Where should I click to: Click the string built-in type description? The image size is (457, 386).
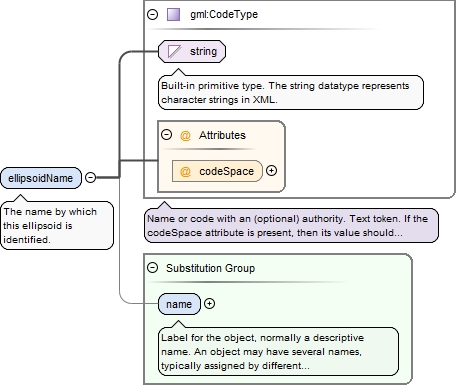(291, 93)
